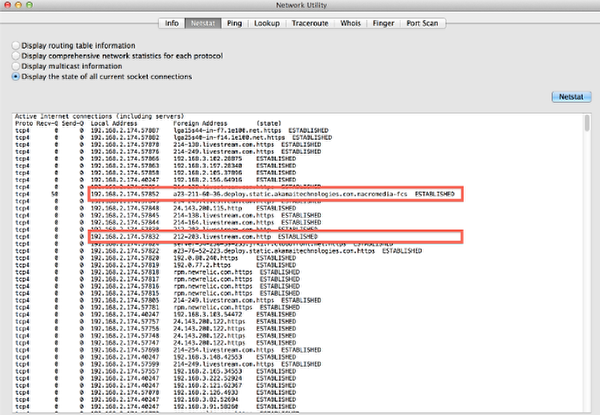Click the 24.143.200.115.http foreign address
This screenshot has height=415, width=600.
tap(208, 208)
